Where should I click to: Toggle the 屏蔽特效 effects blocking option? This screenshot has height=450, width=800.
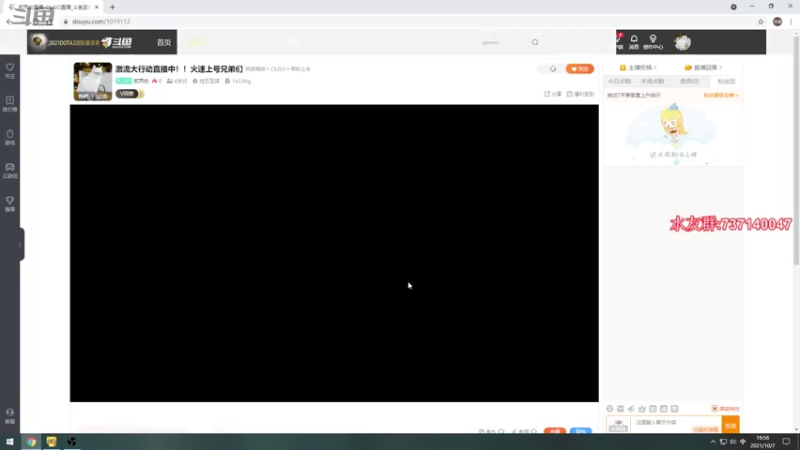(x=725, y=409)
